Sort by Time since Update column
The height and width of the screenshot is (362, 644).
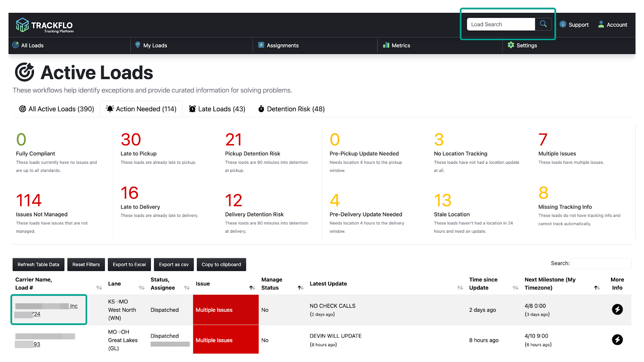pos(515,288)
